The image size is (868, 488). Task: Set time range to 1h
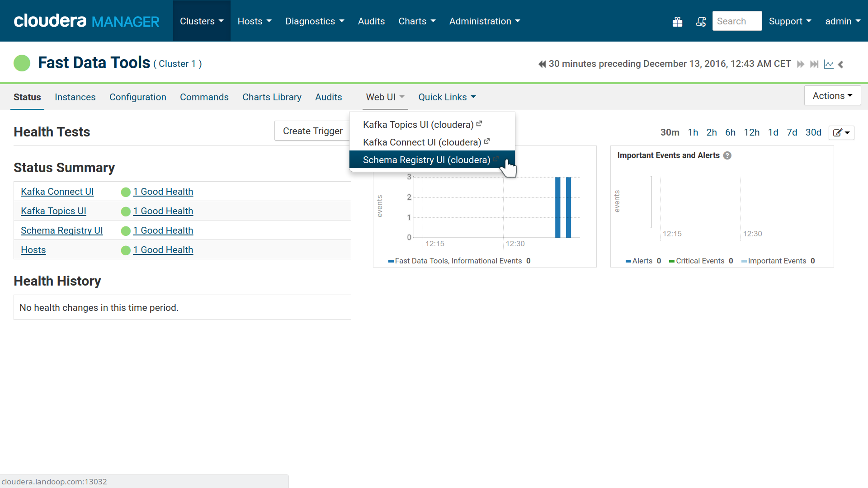(x=693, y=132)
